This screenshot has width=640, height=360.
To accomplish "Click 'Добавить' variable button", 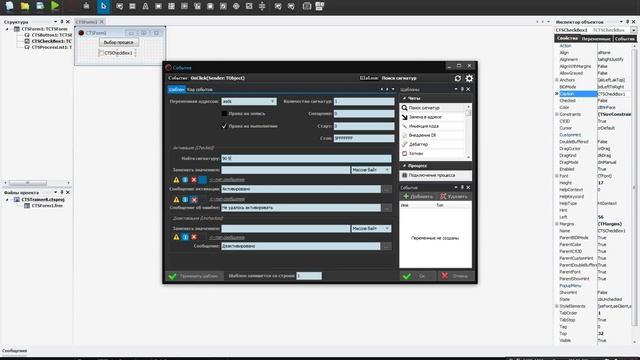I will tap(418, 196).
